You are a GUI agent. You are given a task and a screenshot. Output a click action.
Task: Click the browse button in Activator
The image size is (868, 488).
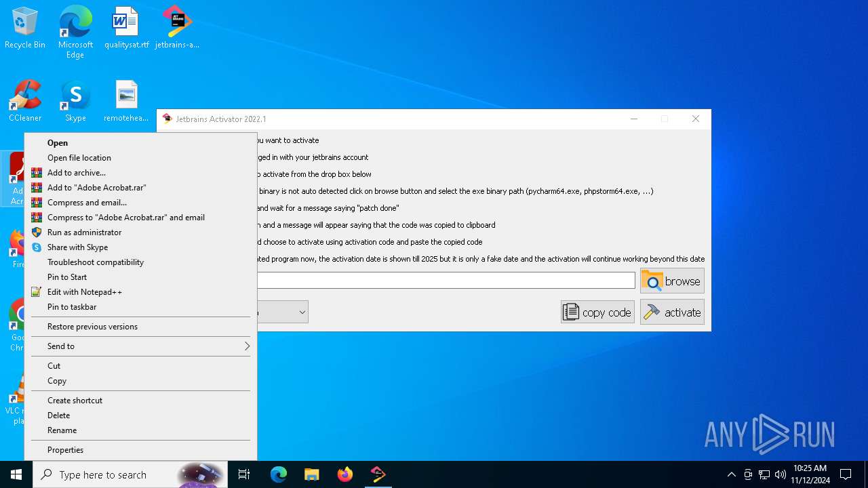(672, 281)
